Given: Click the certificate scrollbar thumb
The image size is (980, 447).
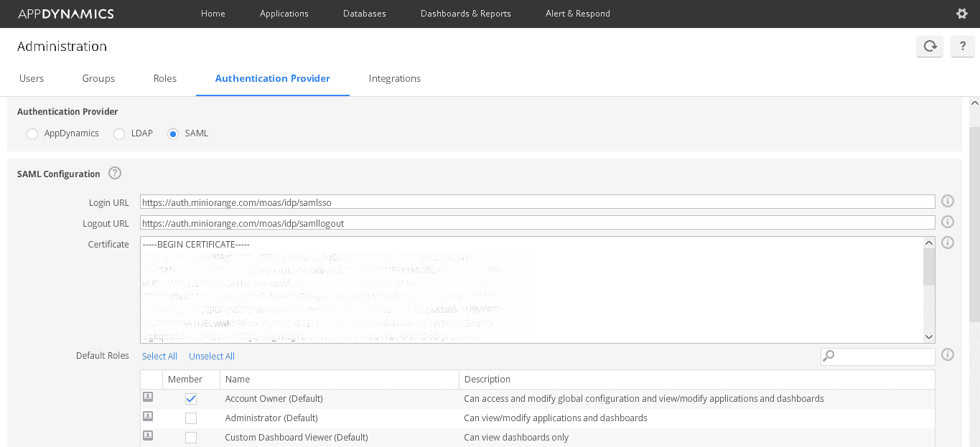Looking at the screenshot, I should (x=929, y=267).
